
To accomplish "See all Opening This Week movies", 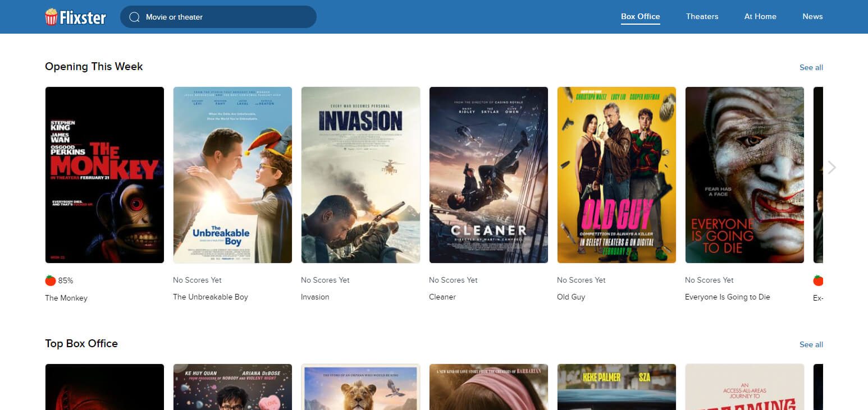I will click(x=811, y=67).
